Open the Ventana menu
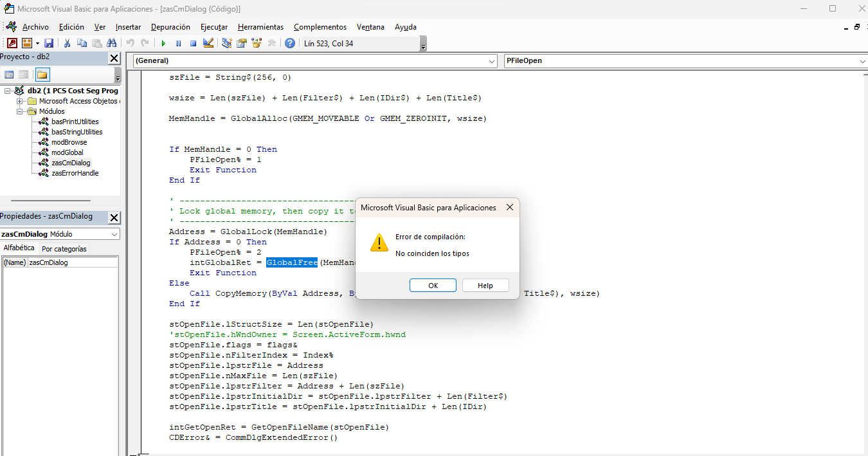 pyautogui.click(x=370, y=27)
